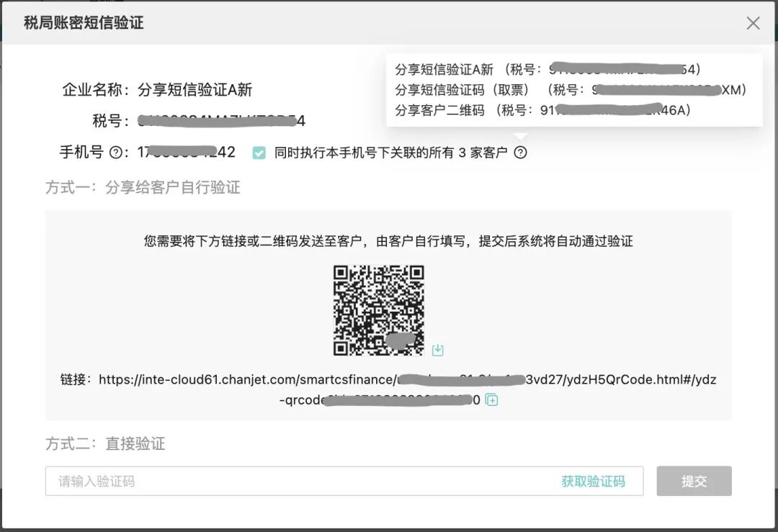Select 分享客户二维码 in the tooltip list
This screenshot has height=532, width=778.
(x=543, y=110)
